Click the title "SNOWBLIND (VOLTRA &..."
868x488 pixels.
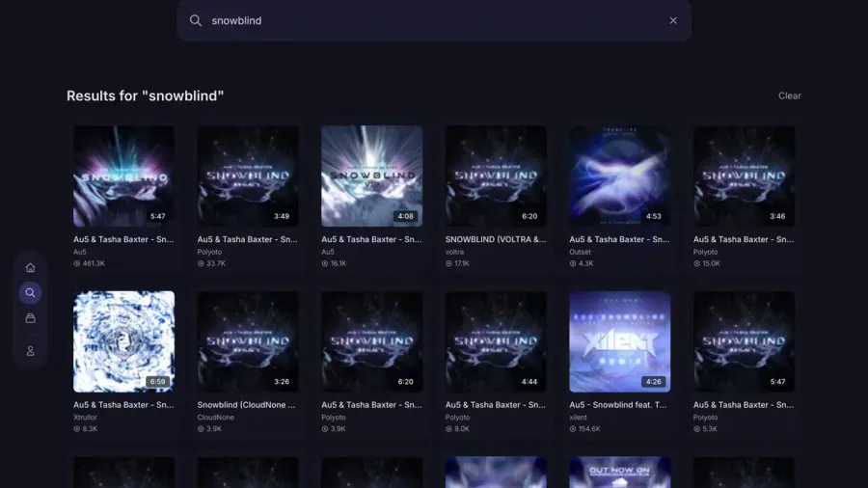point(496,239)
